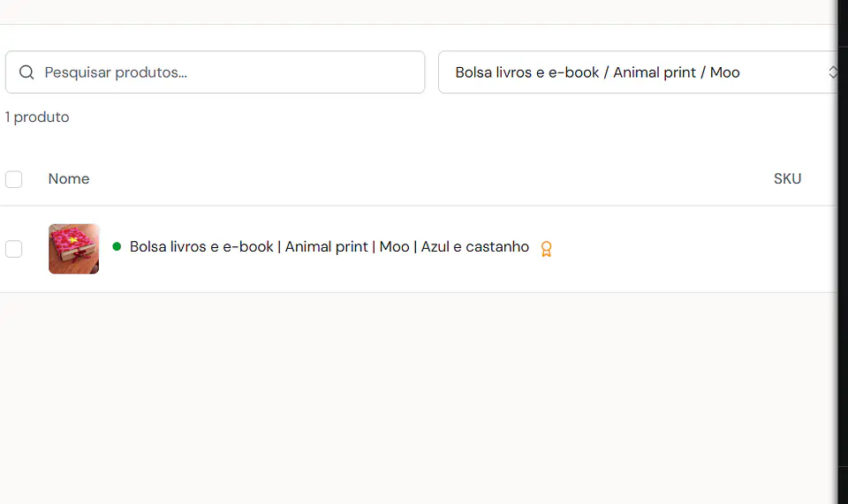
Task: Click the Animal print text in the category filter
Action: click(x=655, y=72)
